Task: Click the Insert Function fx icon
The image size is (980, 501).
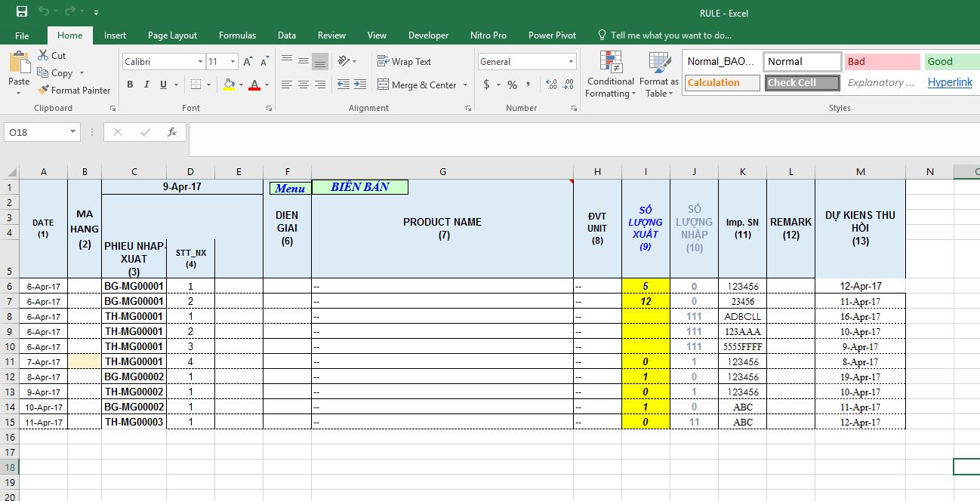Action: pyautogui.click(x=172, y=132)
